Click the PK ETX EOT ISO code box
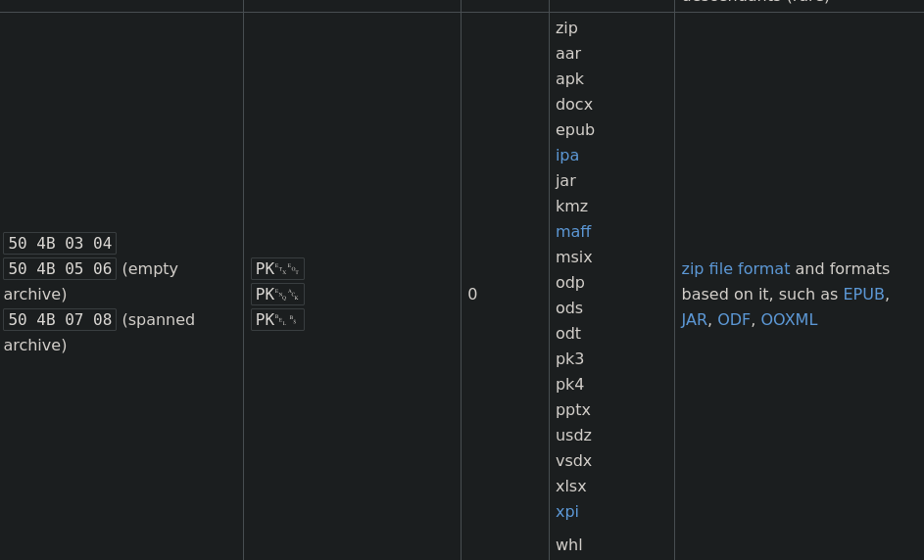The image size is (924, 560). pyautogui.click(x=277, y=269)
